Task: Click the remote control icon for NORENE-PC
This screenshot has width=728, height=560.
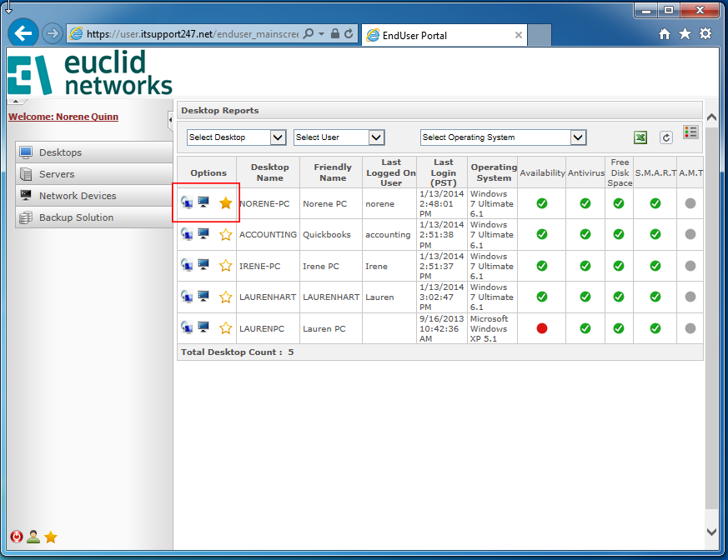Action: pos(187,203)
